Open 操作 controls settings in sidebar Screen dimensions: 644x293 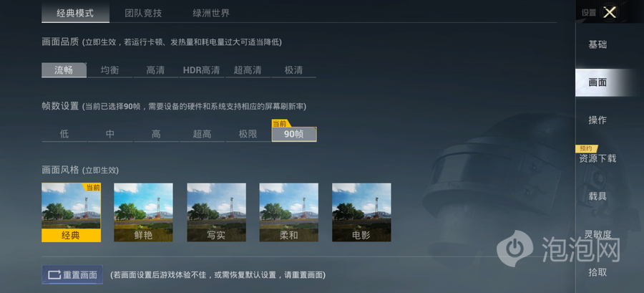point(597,120)
